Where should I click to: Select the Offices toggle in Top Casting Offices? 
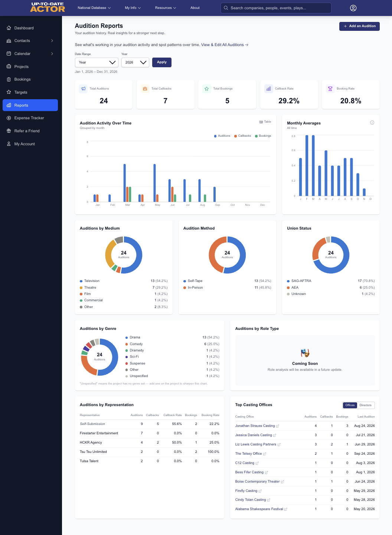(x=350, y=405)
